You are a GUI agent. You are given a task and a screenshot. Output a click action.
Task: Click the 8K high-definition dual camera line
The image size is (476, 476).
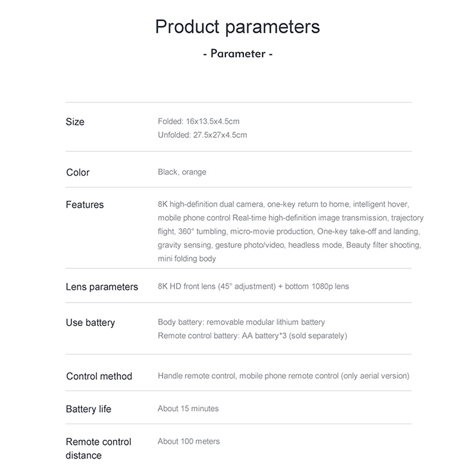[x=283, y=204]
